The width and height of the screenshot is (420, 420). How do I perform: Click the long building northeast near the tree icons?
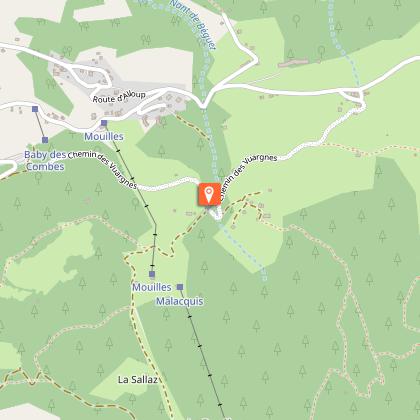point(293,63)
